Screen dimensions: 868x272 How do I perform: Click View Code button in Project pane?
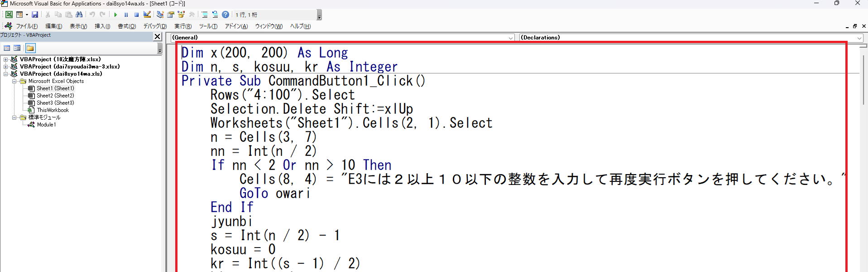pyautogui.click(x=7, y=48)
